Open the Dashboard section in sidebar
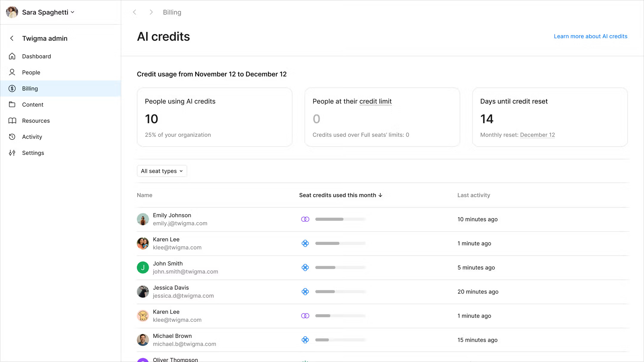 point(36,56)
